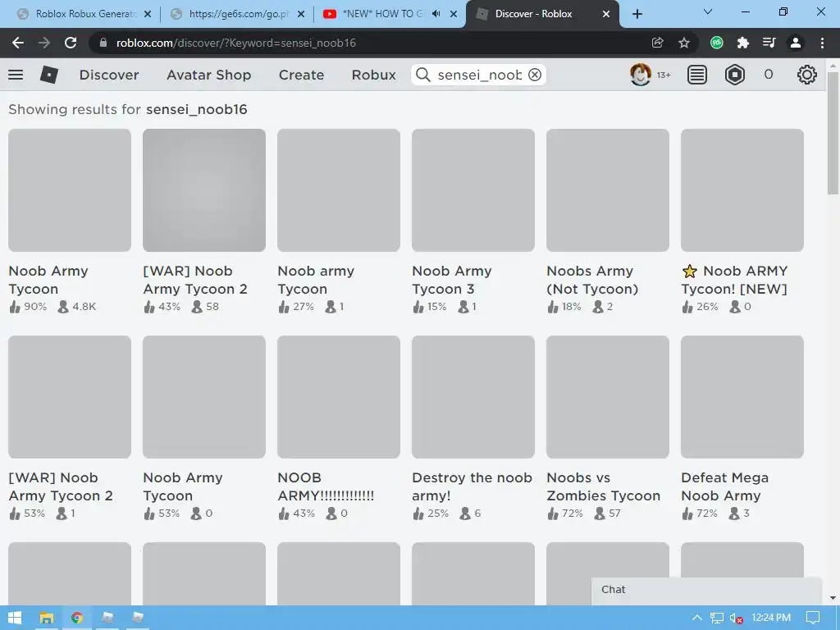Click the muted volume tray icon

(736, 619)
